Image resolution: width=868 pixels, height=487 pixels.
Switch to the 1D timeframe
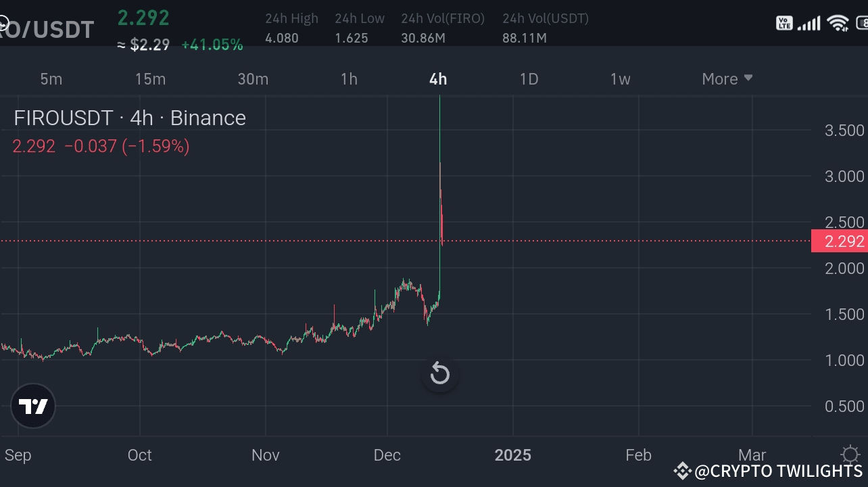529,78
